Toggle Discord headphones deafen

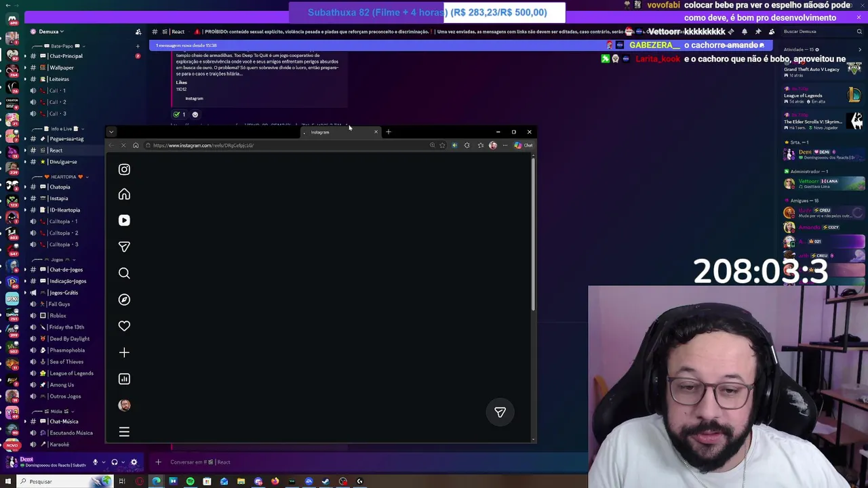[x=115, y=462]
